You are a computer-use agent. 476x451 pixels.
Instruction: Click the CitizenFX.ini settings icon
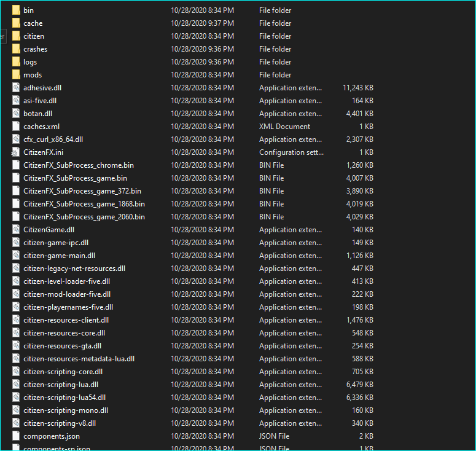(16, 152)
